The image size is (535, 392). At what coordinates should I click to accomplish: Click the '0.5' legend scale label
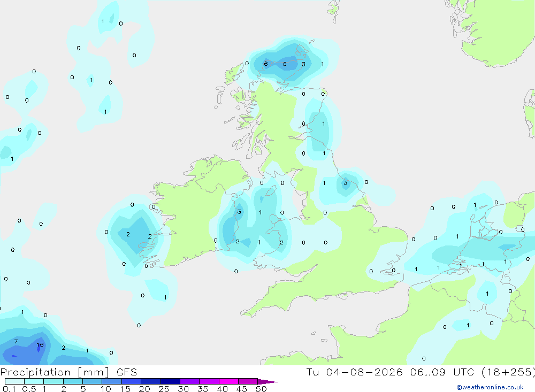29,389
